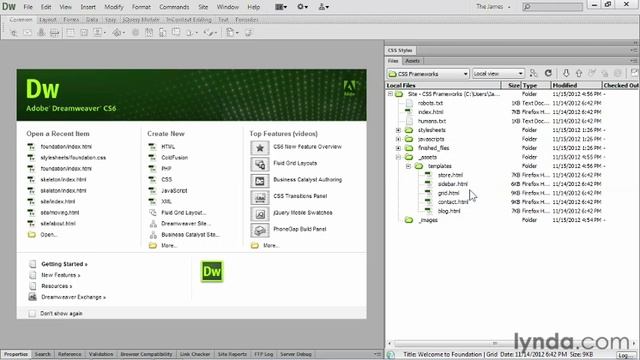Collapse the templates folder

(x=408, y=166)
